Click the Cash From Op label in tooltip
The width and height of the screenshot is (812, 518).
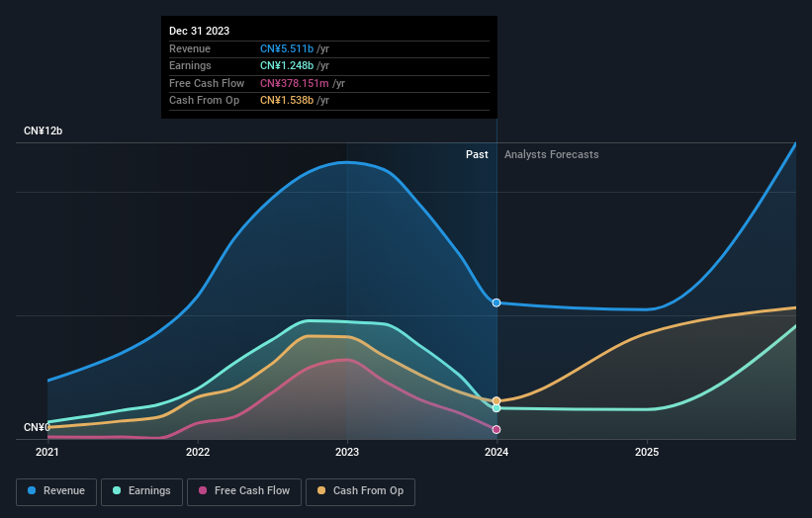point(204,101)
